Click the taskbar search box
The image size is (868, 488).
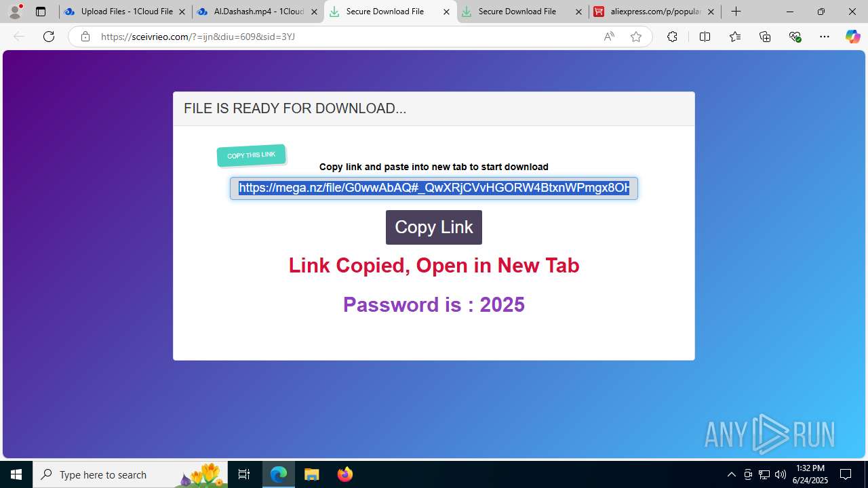pyautogui.click(x=131, y=474)
